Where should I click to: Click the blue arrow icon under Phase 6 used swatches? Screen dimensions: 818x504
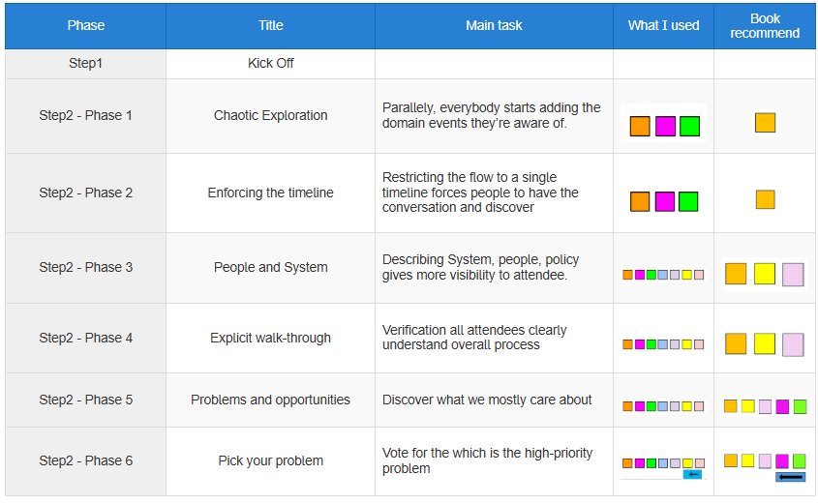pos(692,474)
